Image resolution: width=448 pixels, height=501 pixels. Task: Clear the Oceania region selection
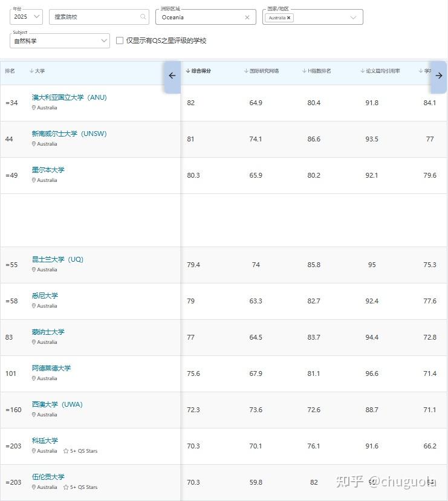(x=247, y=18)
